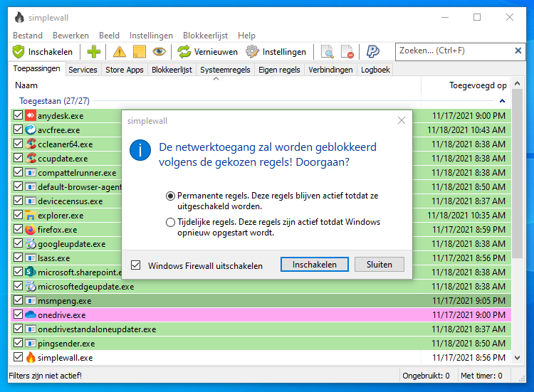Click the yellow note toolbar icon
The height and width of the screenshot is (392, 534).
point(139,51)
